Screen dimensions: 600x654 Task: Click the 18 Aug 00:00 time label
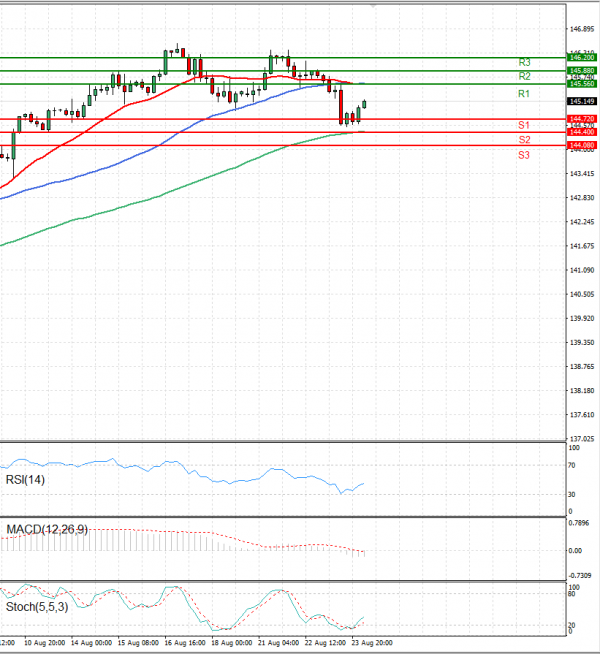pyautogui.click(x=231, y=643)
